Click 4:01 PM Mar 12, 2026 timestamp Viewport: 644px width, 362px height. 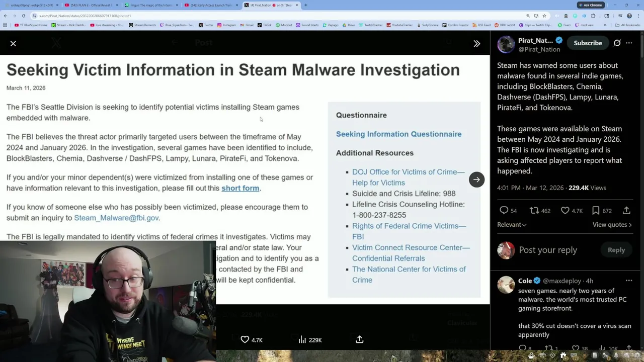click(530, 188)
